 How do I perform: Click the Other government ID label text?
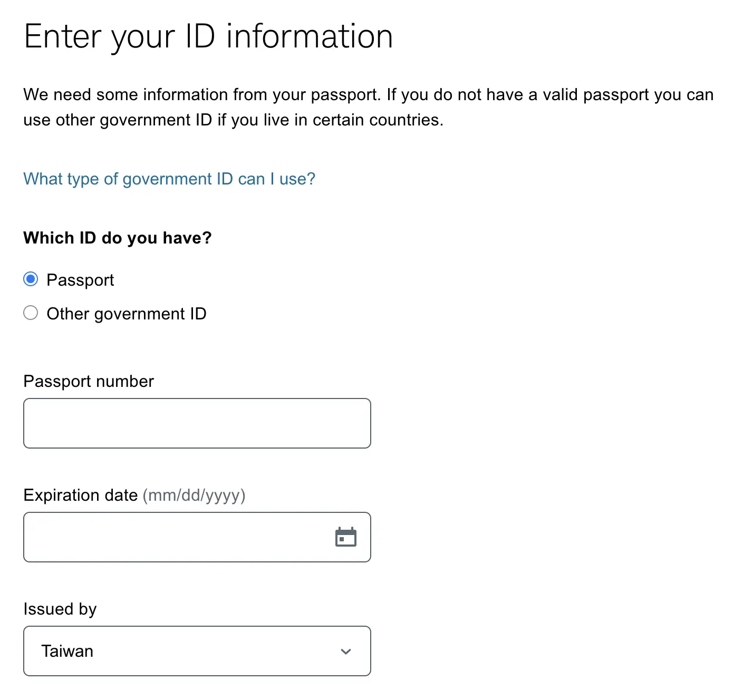[x=127, y=314]
